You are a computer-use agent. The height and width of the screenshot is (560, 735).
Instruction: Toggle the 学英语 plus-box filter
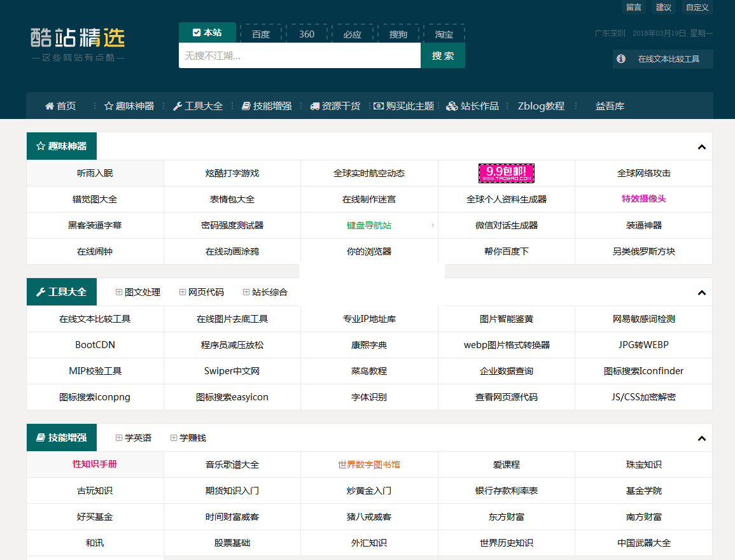click(119, 438)
